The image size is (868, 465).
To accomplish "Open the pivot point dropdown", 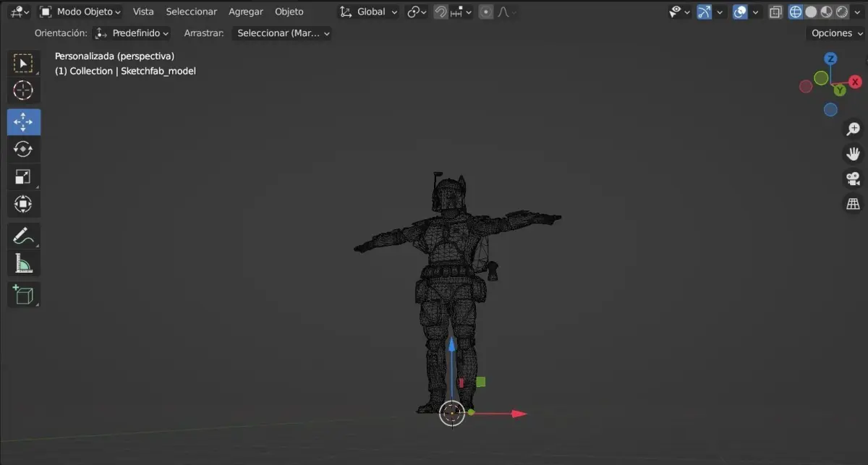I will [x=417, y=12].
